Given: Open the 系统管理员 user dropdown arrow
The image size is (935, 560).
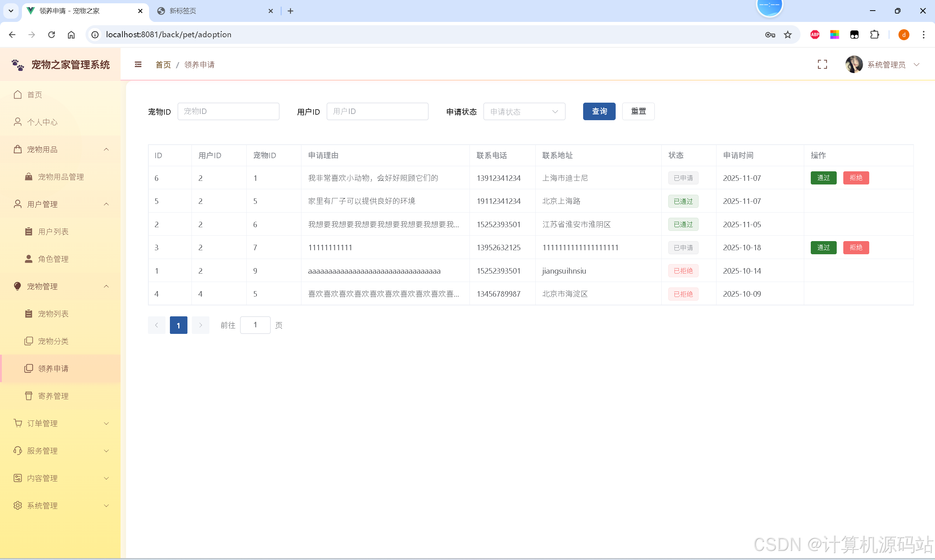Looking at the screenshot, I should click(x=916, y=65).
